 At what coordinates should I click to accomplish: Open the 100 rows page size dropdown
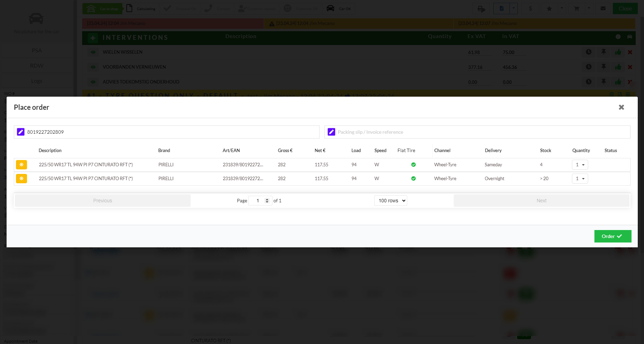(x=391, y=201)
